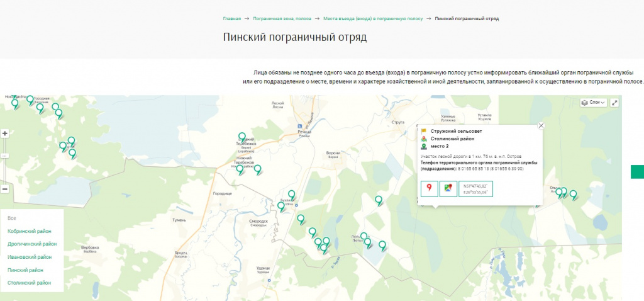Click the yellow flag icon in popup
The image size is (644, 301).
click(425, 131)
